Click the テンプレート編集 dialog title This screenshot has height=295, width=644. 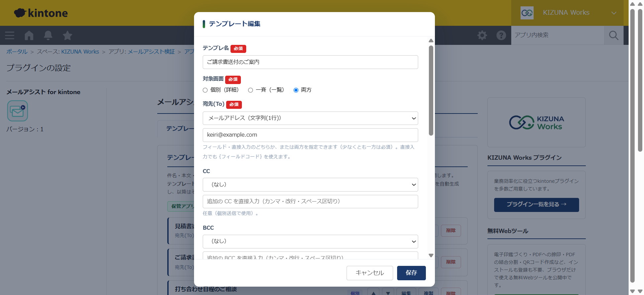(x=235, y=24)
